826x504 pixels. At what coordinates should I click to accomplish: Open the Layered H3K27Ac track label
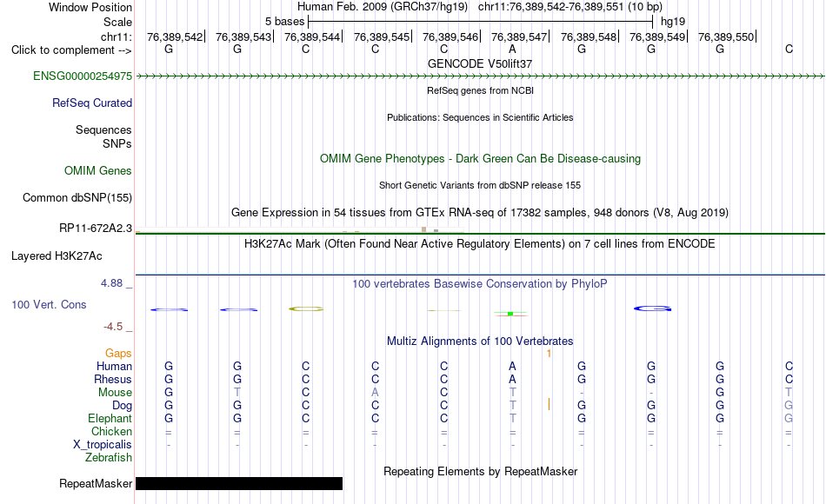pos(57,256)
